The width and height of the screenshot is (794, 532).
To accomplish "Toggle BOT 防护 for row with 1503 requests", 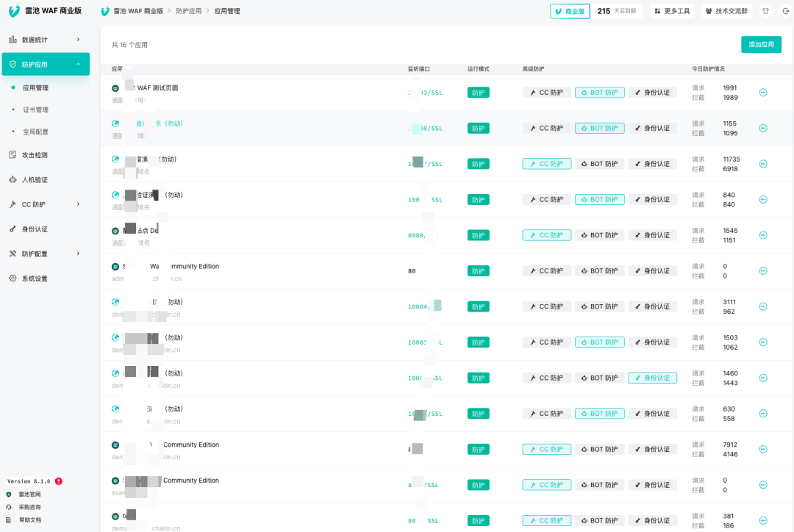I will [600, 342].
